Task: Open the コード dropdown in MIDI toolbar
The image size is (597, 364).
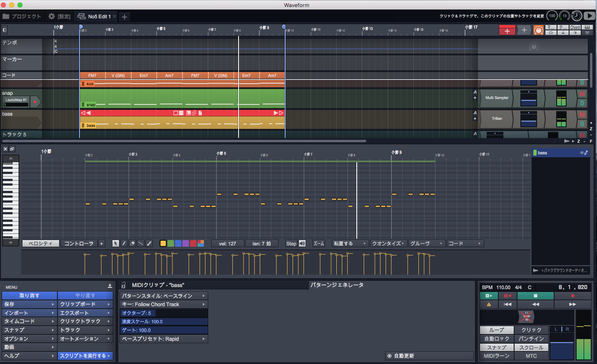Action: [x=465, y=243]
